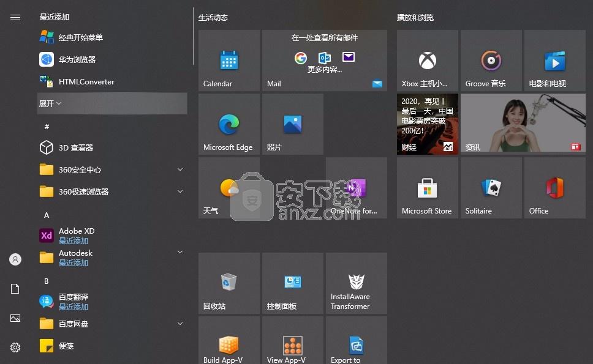Open Documents from the left rail
Screen dimensions: 593x364
15,289
